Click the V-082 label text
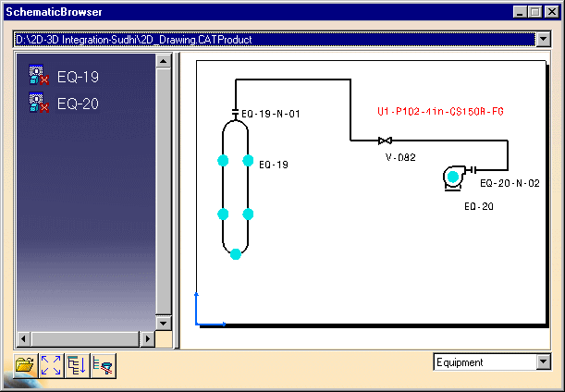565x392 pixels. (x=400, y=157)
